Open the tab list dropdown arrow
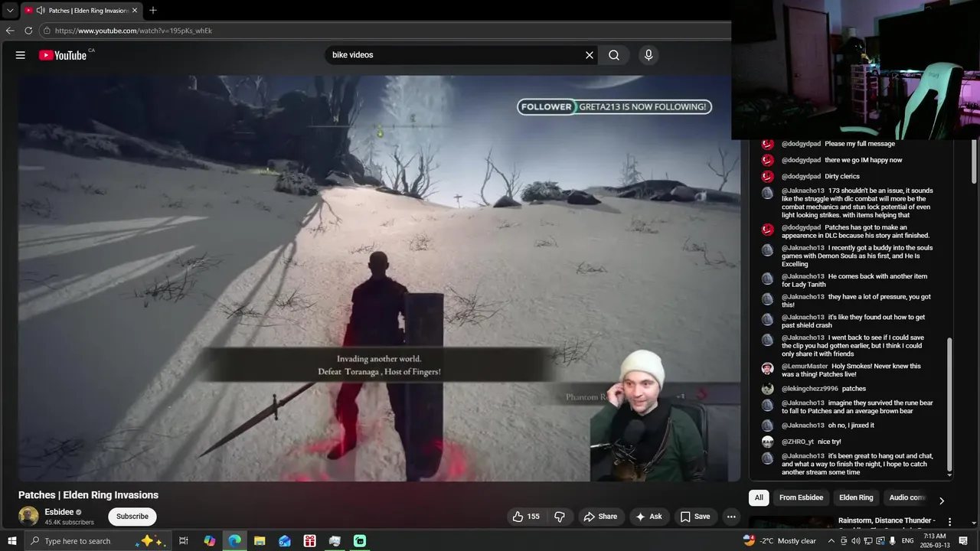The height and width of the screenshot is (551, 980). click(10, 11)
